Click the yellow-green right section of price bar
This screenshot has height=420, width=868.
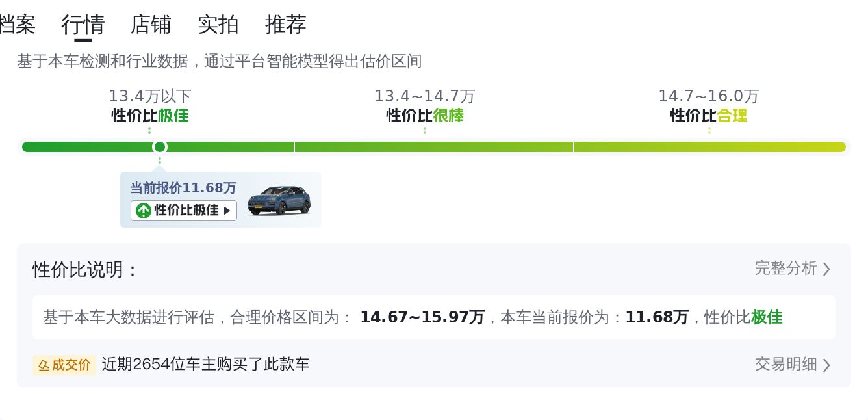click(710, 147)
